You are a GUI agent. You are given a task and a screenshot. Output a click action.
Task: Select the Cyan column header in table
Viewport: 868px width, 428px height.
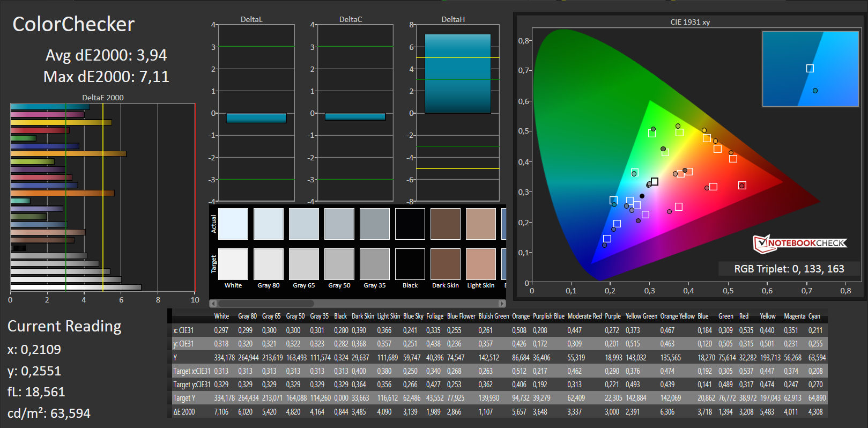click(x=814, y=316)
